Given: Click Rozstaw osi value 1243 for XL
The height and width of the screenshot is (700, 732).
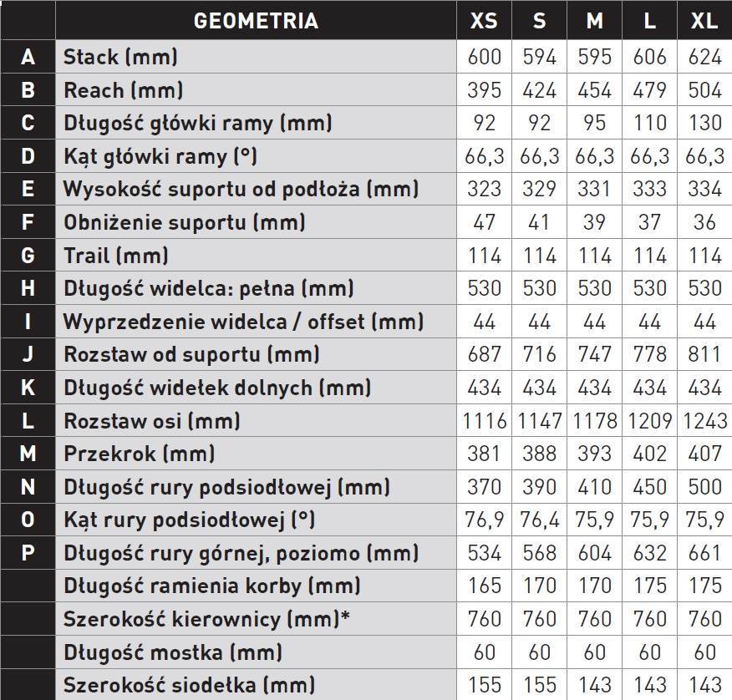Looking at the screenshot, I should (704, 421).
